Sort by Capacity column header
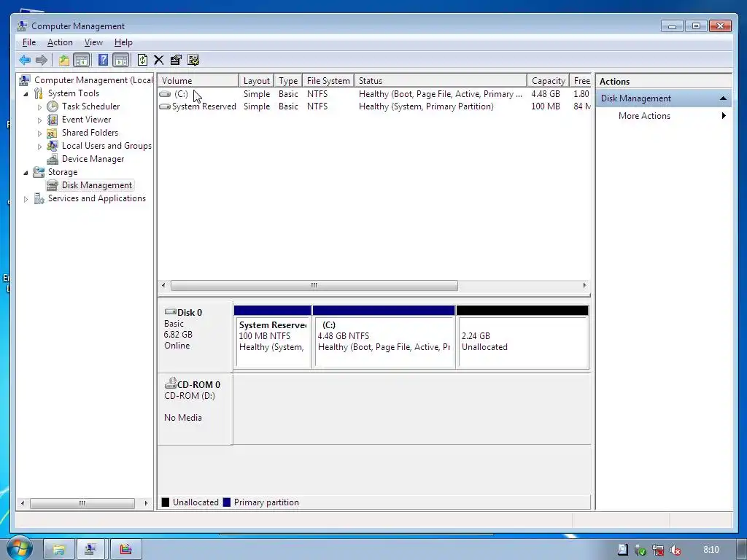The width and height of the screenshot is (747, 560). pyautogui.click(x=548, y=80)
